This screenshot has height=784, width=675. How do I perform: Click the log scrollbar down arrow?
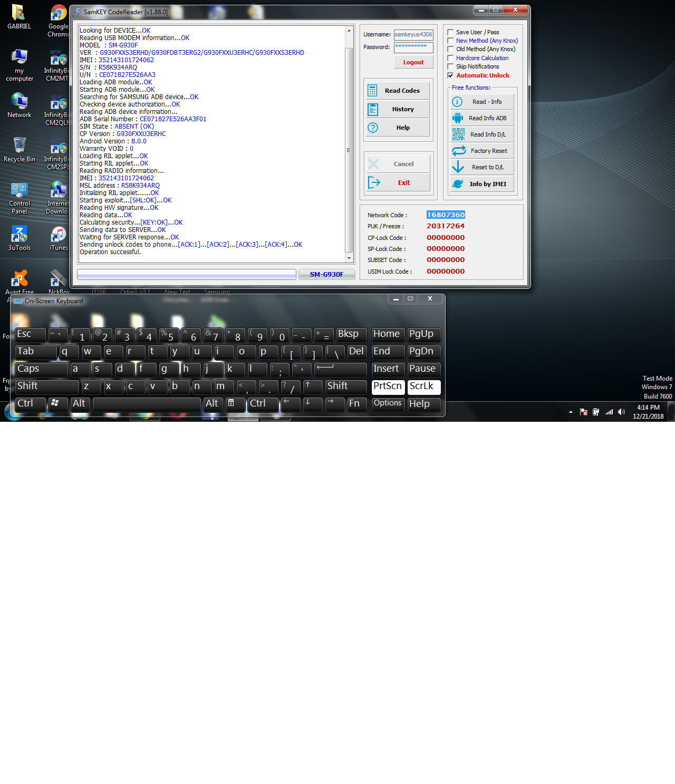[x=349, y=258]
